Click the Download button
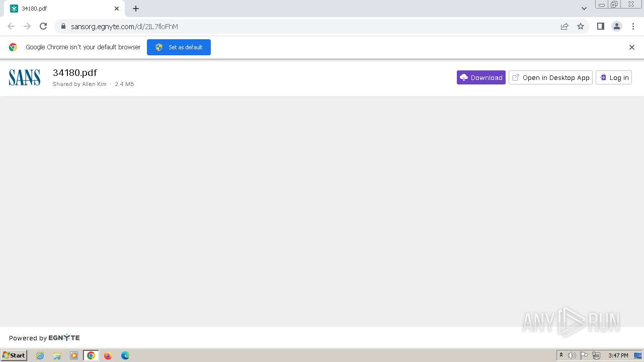644x362 pixels. coord(481,77)
